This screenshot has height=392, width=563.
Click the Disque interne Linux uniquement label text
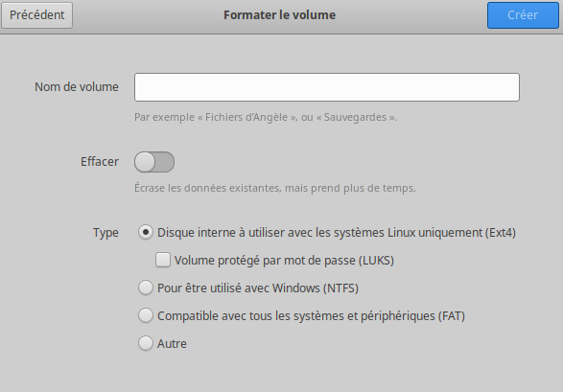click(337, 232)
